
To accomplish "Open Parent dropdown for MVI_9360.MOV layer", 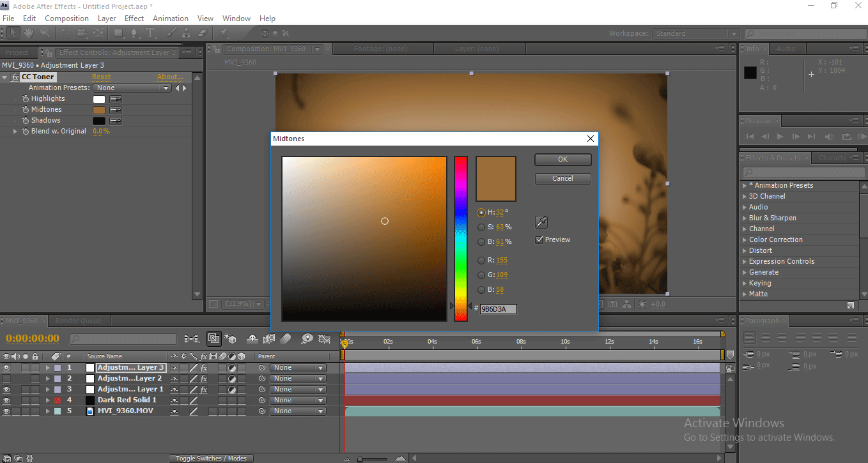I will tap(298, 411).
